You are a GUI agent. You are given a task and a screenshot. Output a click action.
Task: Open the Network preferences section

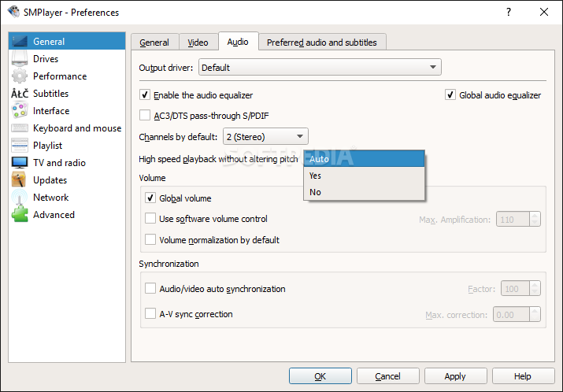(66, 197)
